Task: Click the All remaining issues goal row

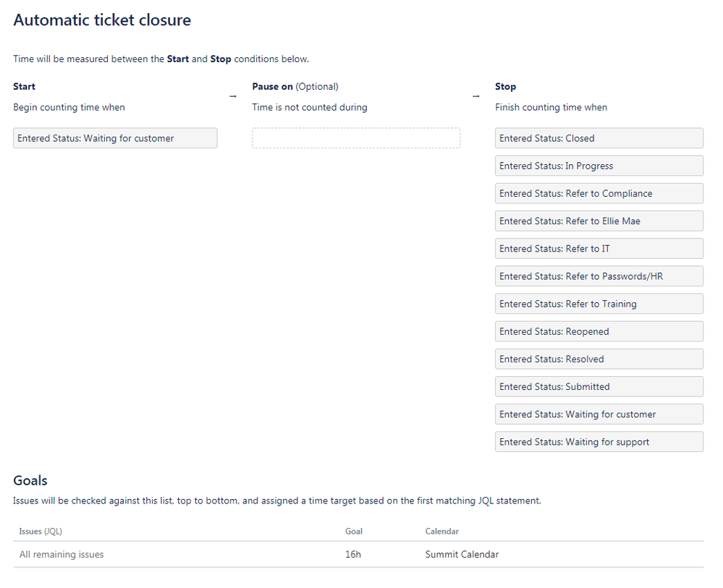Action: coord(62,555)
